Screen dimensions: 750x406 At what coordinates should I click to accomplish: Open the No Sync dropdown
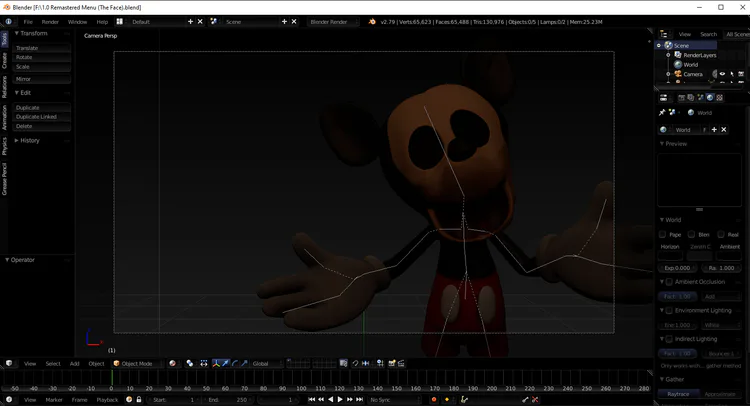395,399
